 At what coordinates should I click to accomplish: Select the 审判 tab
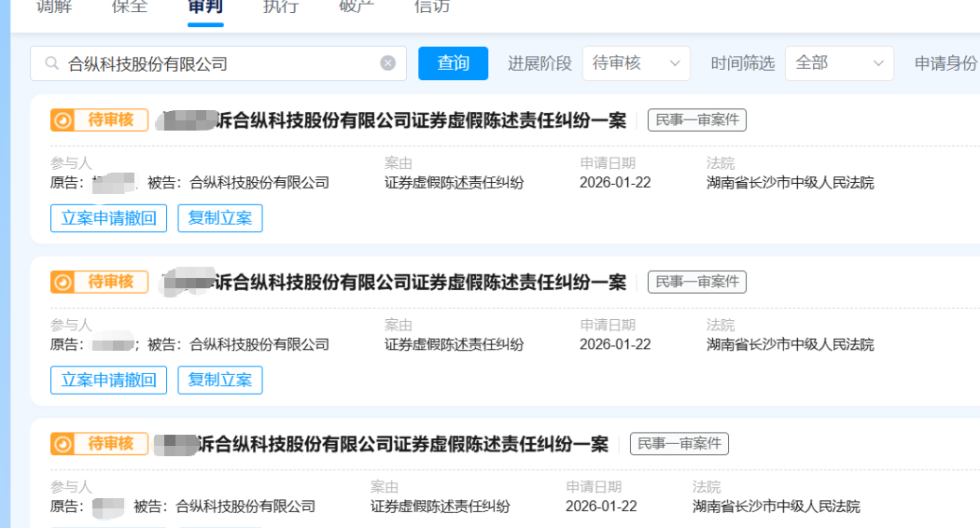[x=205, y=7]
